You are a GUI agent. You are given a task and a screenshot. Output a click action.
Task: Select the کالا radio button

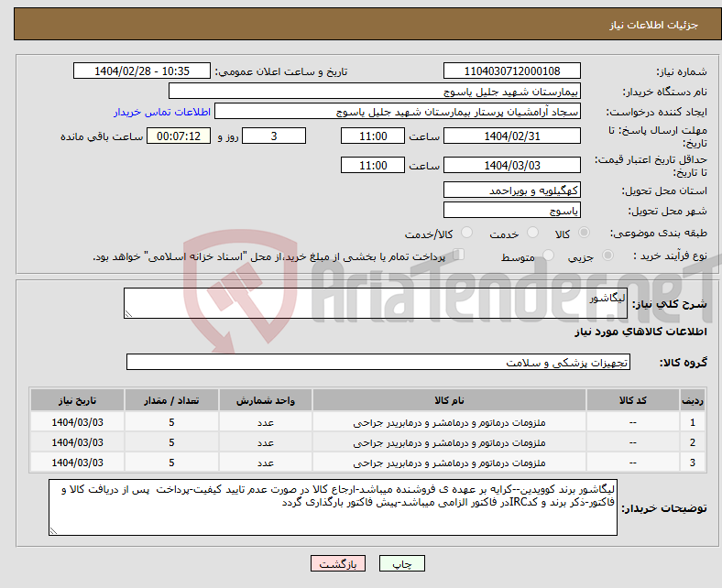[x=584, y=233]
